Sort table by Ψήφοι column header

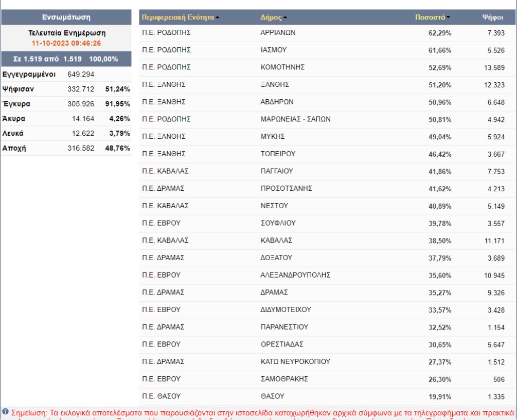pyautogui.click(x=492, y=17)
